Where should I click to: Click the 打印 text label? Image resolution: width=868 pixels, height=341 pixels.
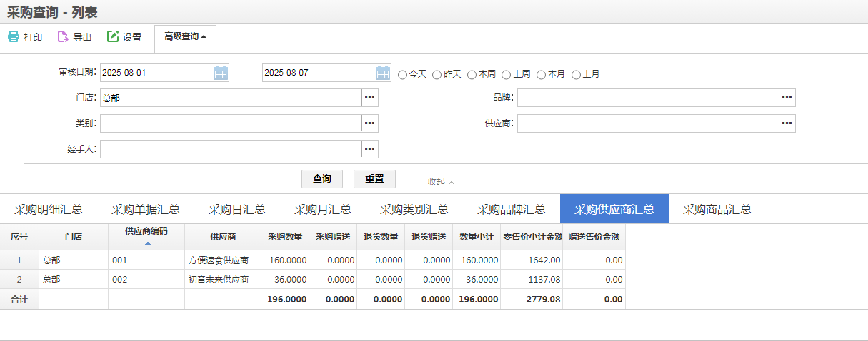[x=33, y=37]
